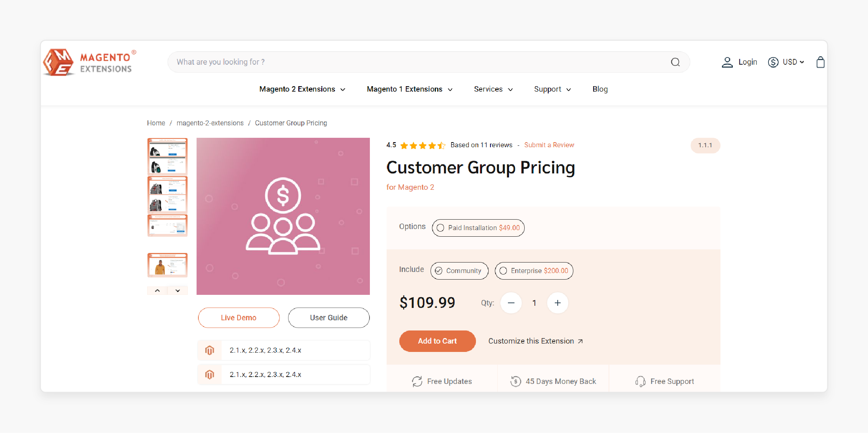Expand the Services menu
Viewport: 868px width, 433px height.
[x=493, y=89]
